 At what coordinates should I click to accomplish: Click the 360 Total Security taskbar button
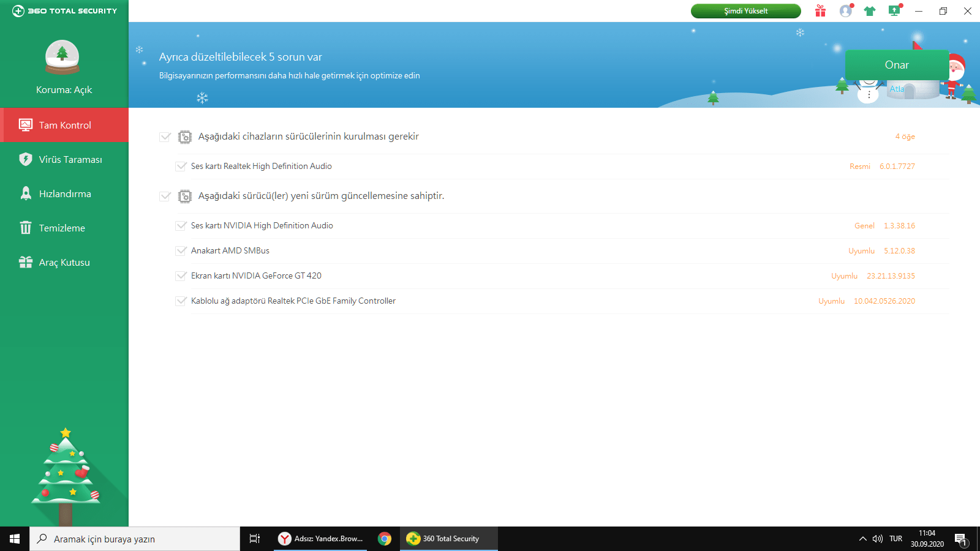(449, 539)
